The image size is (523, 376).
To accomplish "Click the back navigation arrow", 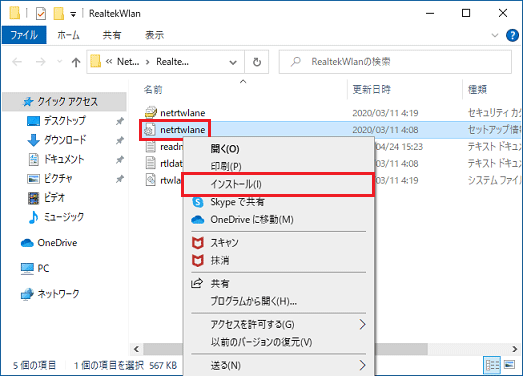I will (x=17, y=62).
